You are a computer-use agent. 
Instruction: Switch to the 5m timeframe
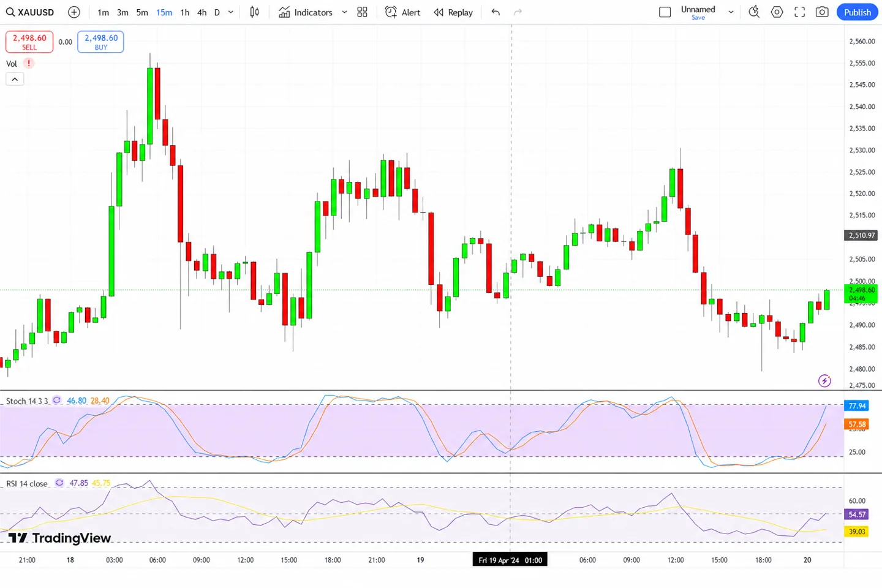[x=142, y=12]
